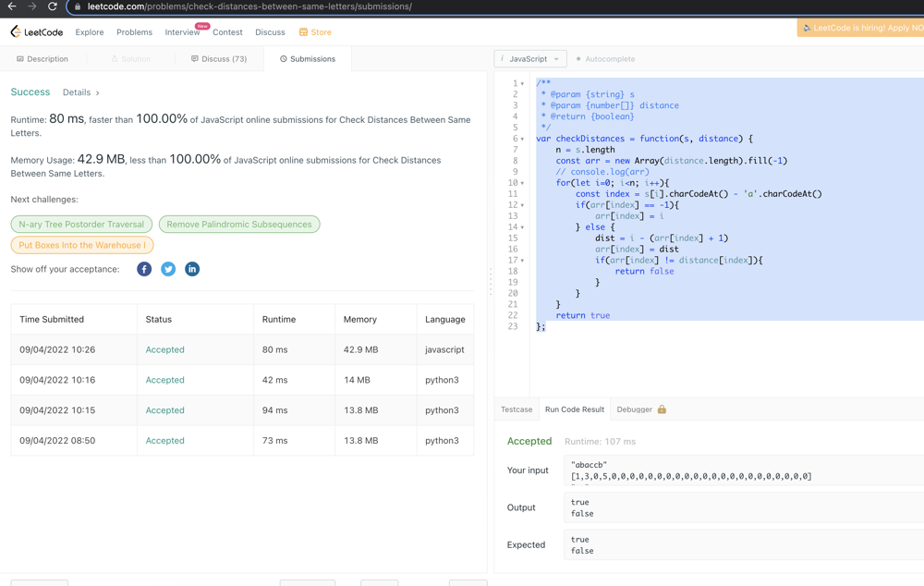Click the browser address bar URL
The width and height of the screenshot is (924, 586).
(249, 6)
